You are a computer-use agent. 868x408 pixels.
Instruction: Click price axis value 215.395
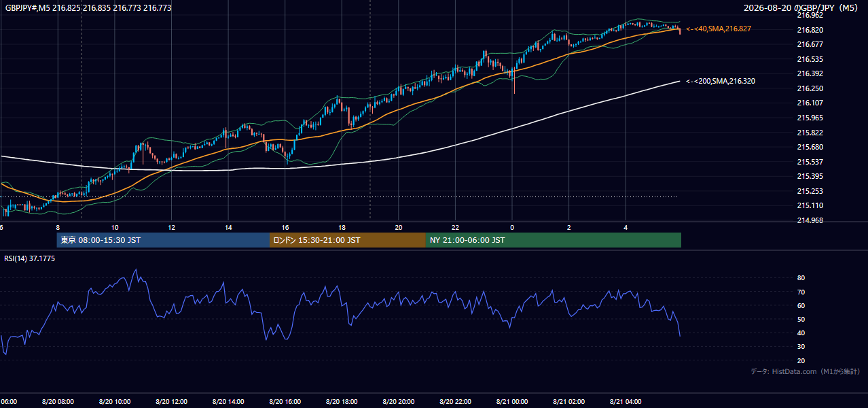coord(810,177)
